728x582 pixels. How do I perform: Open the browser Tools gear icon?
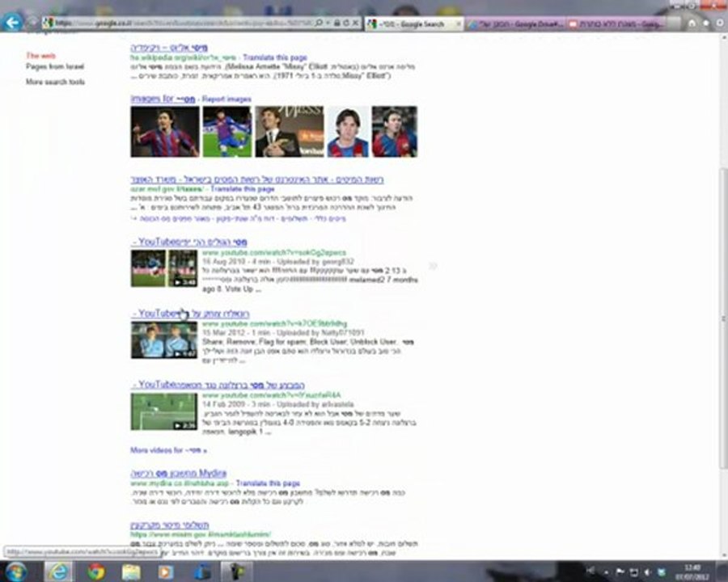click(720, 23)
